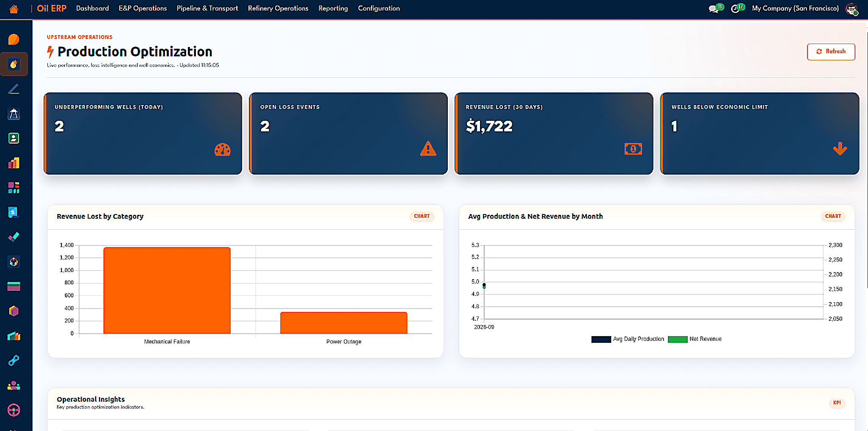Open the E&P Operations menu

(143, 8)
